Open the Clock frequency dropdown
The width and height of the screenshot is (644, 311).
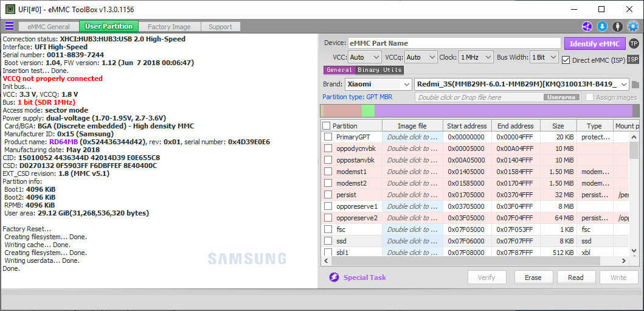point(476,57)
